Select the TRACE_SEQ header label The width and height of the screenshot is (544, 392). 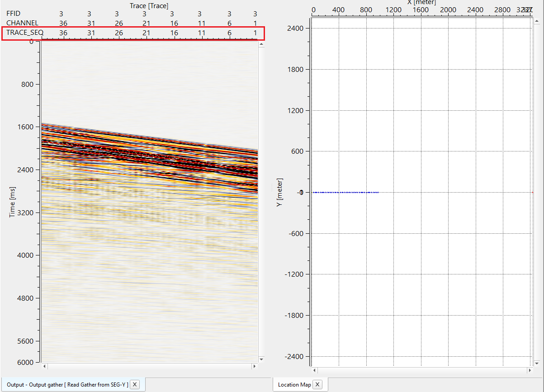(24, 33)
